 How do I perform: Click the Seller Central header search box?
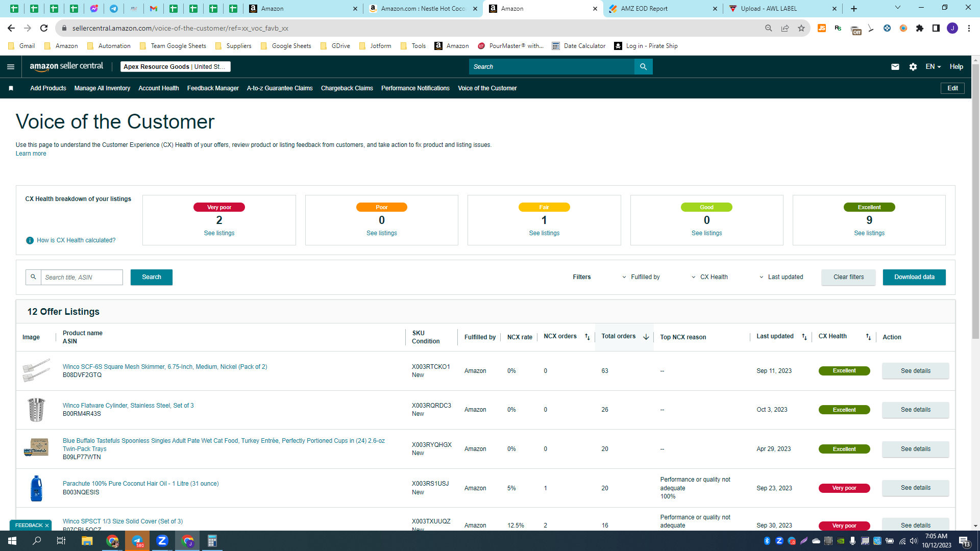[x=551, y=67]
